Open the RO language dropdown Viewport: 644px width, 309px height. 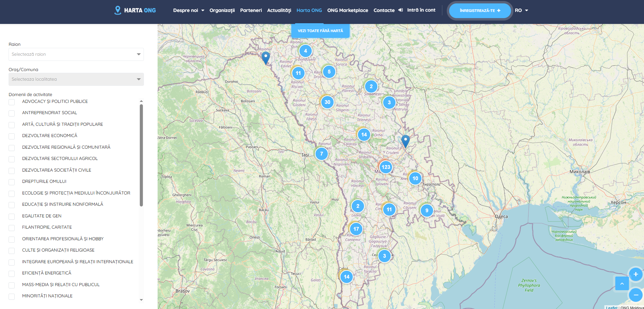point(521,10)
